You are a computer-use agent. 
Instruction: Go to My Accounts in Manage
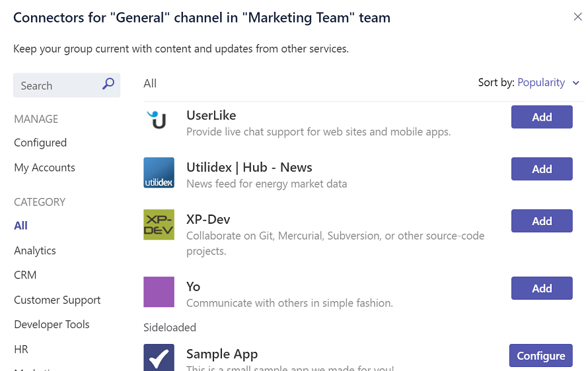tap(44, 168)
